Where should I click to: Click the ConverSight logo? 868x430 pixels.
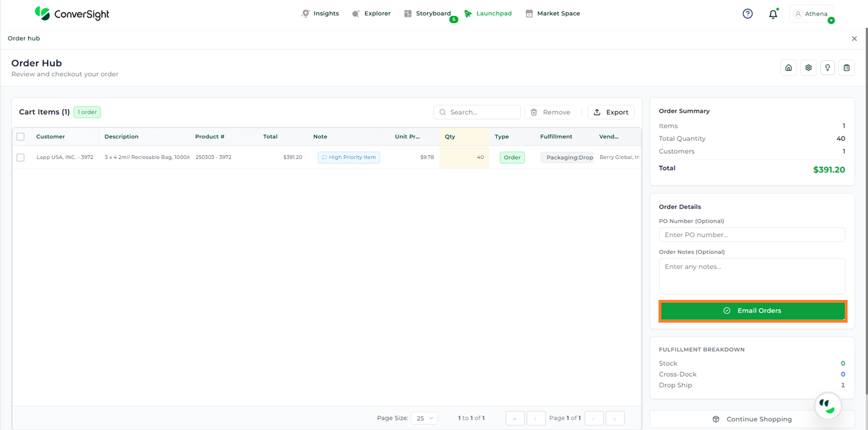(72, 14)
